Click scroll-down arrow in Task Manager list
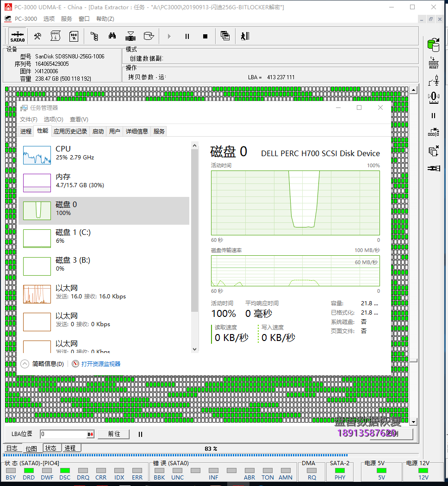 pos(195,349)
